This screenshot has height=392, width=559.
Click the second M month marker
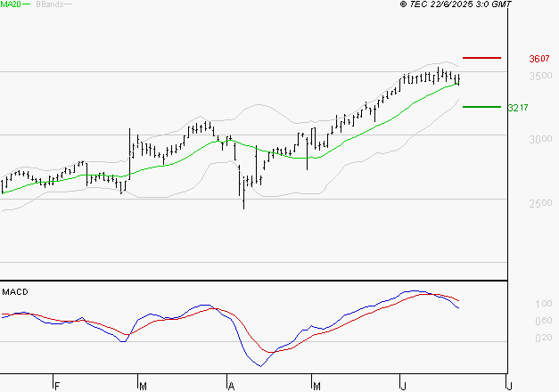coord(316,387)
